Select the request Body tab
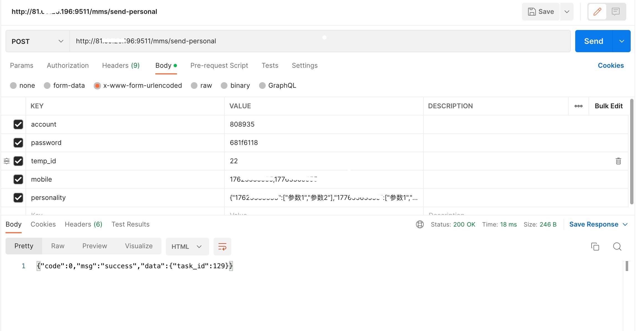 [x=166, y=66]
